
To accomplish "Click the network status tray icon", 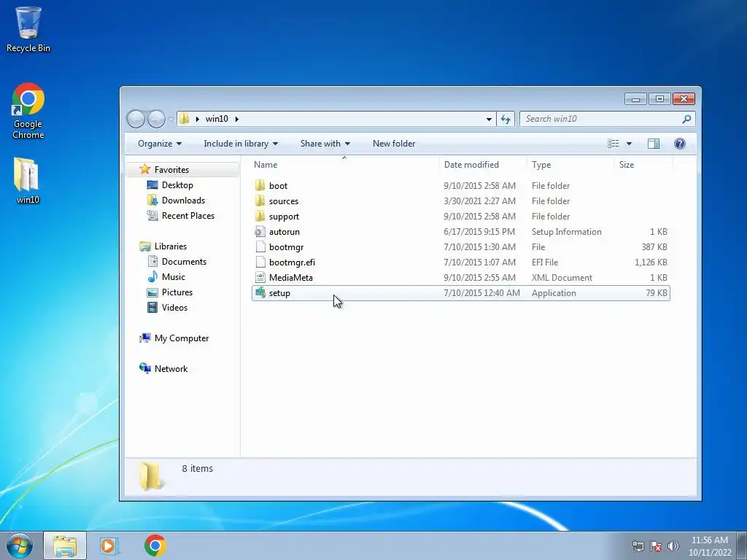I will click(638, 547).
